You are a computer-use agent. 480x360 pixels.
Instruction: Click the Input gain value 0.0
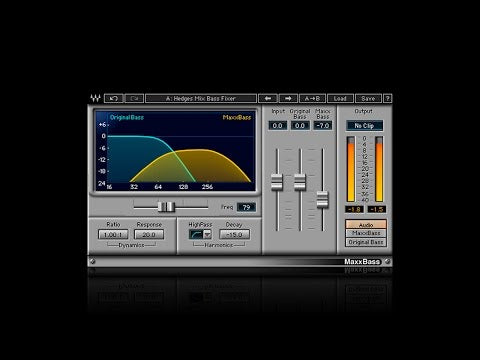tap(277, 126)
